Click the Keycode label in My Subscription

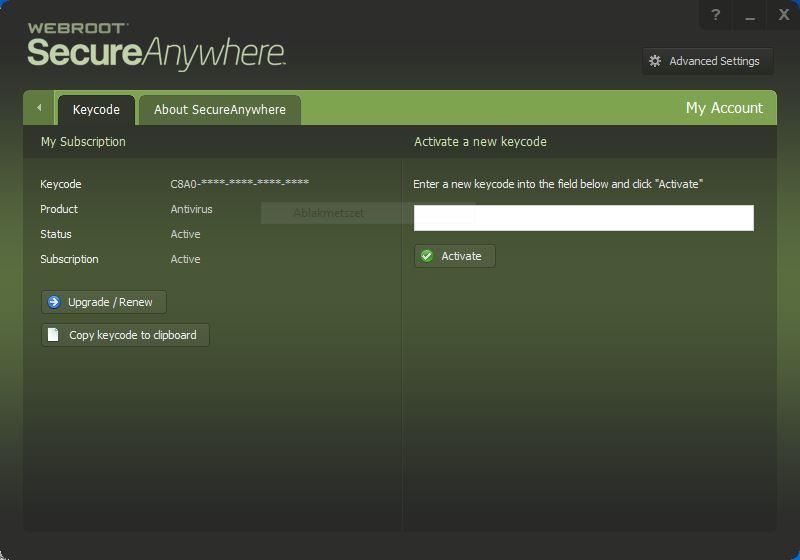[x=61, y=184]
